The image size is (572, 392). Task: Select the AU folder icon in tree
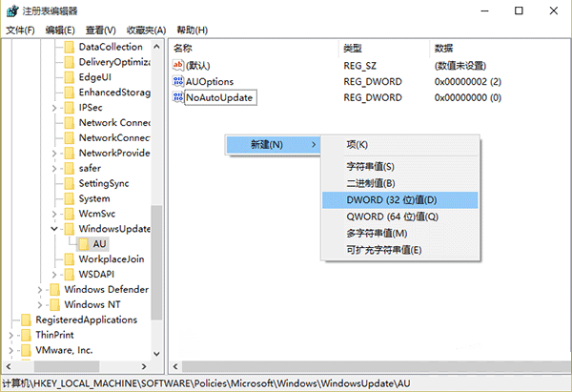(83, 244)
